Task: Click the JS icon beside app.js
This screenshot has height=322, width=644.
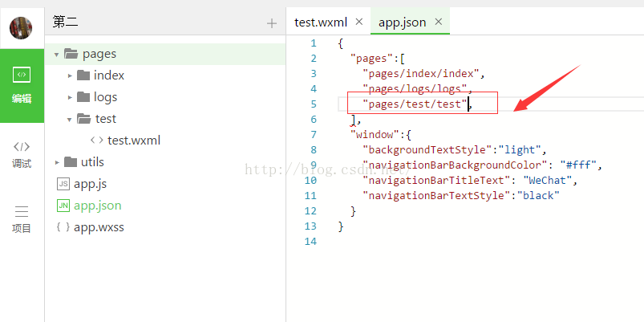Action: [x=63, y=184]
